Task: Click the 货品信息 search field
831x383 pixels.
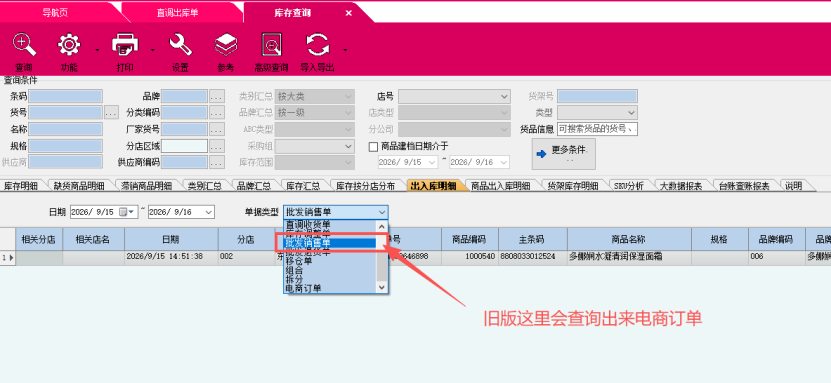Action: point(597,129)
